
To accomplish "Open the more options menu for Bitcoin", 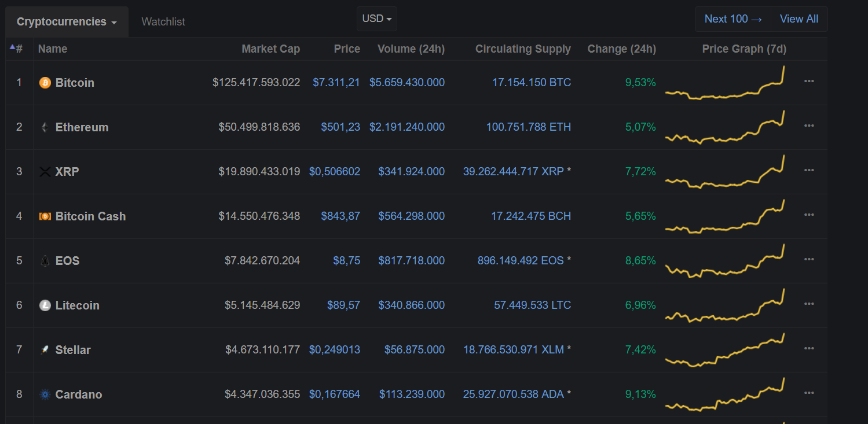I will tap(809, 81).
